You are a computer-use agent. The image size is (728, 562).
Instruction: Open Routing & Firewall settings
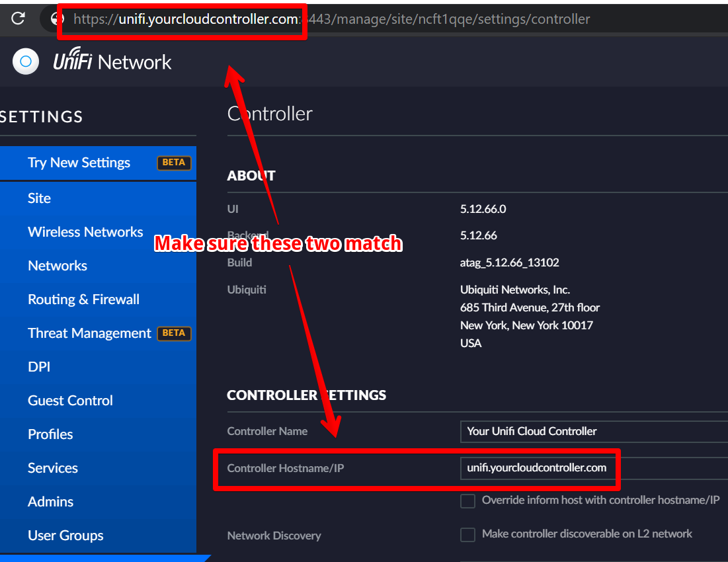coord(83,300)
